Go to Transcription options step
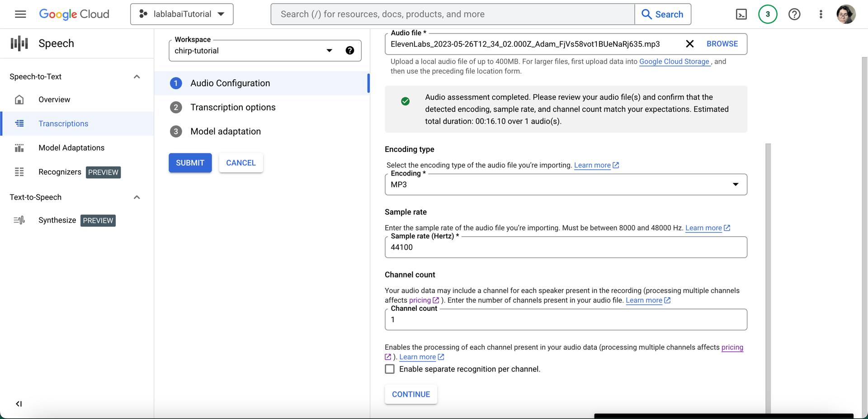 click(x=233, y=107)
